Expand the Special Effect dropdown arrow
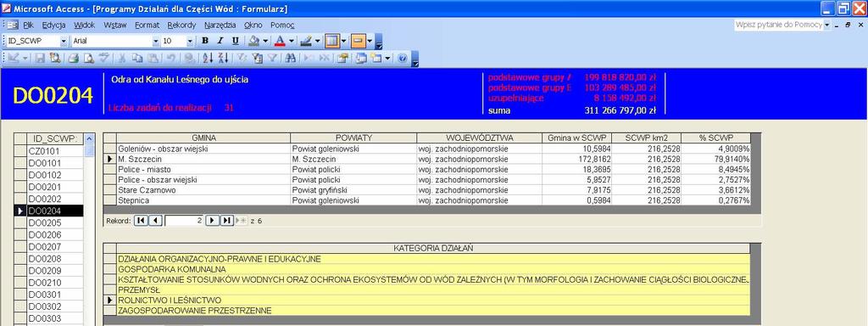The image size is (868, 326). point(370,41)
